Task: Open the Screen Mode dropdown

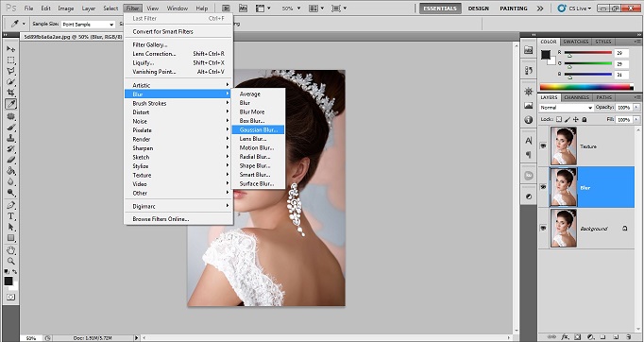Action: coord(339,9)
